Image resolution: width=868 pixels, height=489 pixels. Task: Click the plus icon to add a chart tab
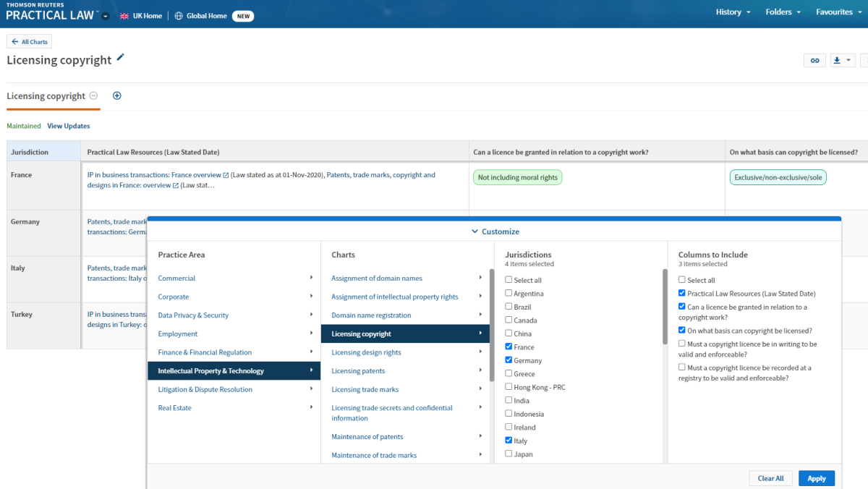(x=117, y=96)
